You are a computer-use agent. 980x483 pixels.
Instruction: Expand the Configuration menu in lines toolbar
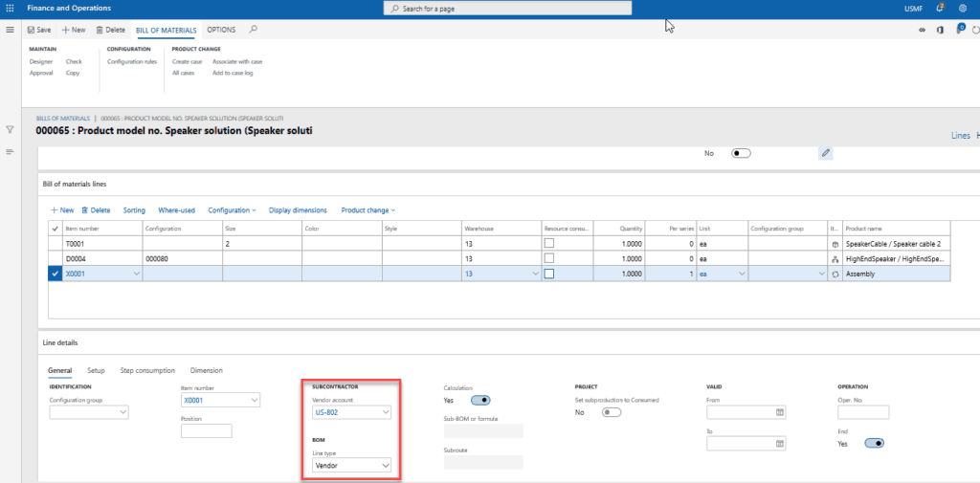point(233,210)
